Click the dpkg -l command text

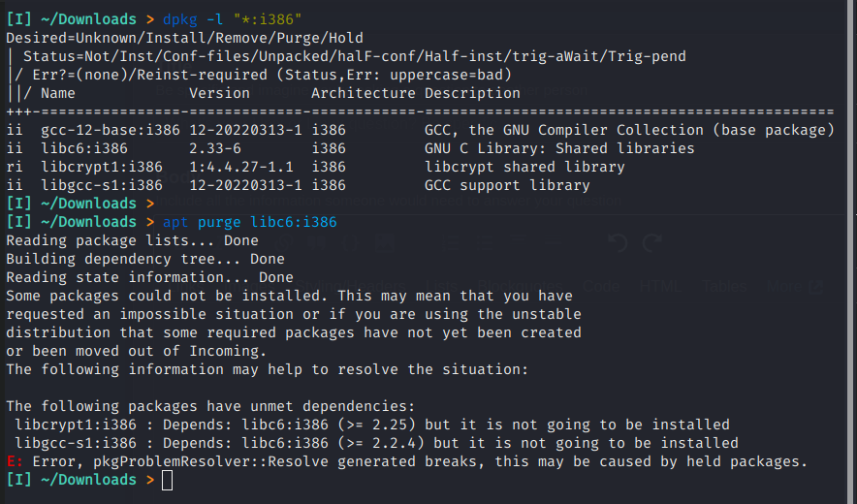(233, 19)
